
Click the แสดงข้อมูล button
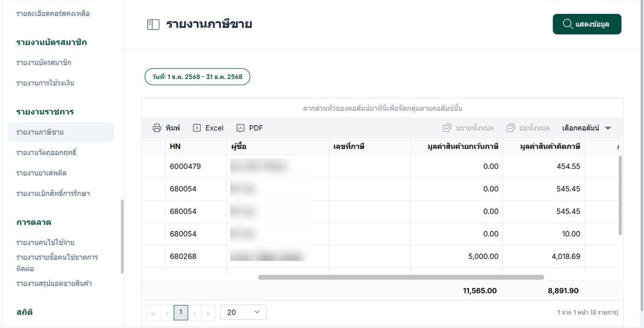(x=587, y=24)
